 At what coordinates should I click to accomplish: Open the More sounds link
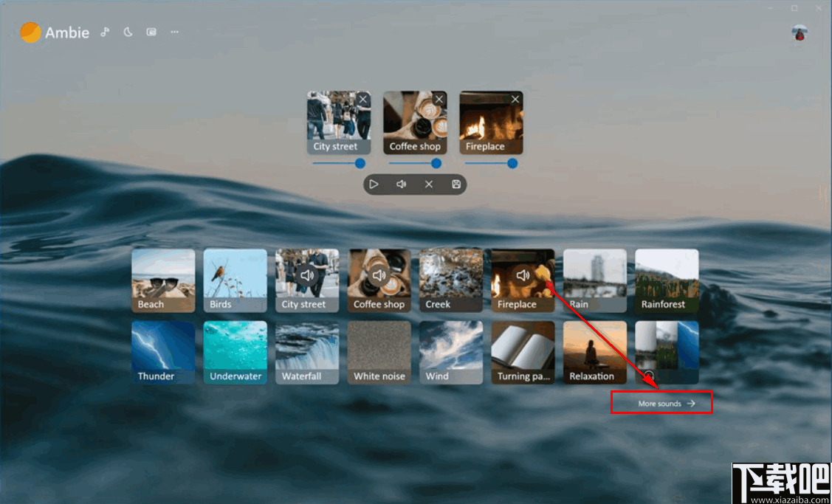(667, 404)
